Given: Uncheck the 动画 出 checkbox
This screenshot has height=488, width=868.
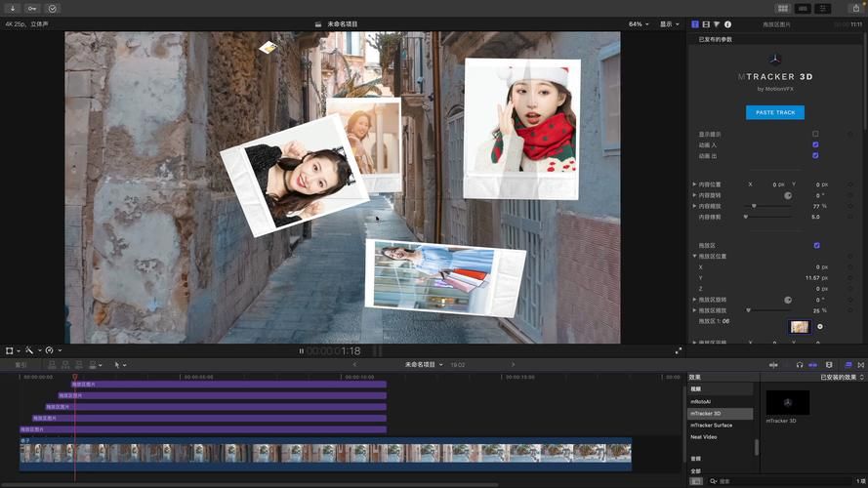Looking at the screenshot, I should (x=815, y=155).
